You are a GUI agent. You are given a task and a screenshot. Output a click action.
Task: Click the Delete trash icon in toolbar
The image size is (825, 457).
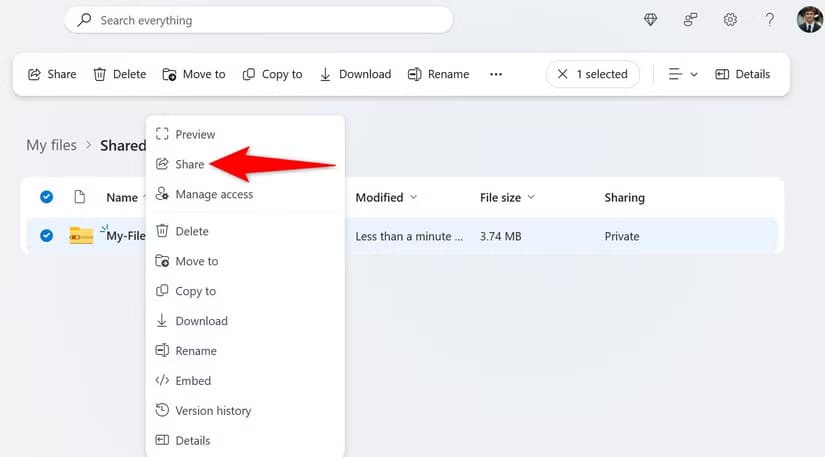click(x=119, y=74)
